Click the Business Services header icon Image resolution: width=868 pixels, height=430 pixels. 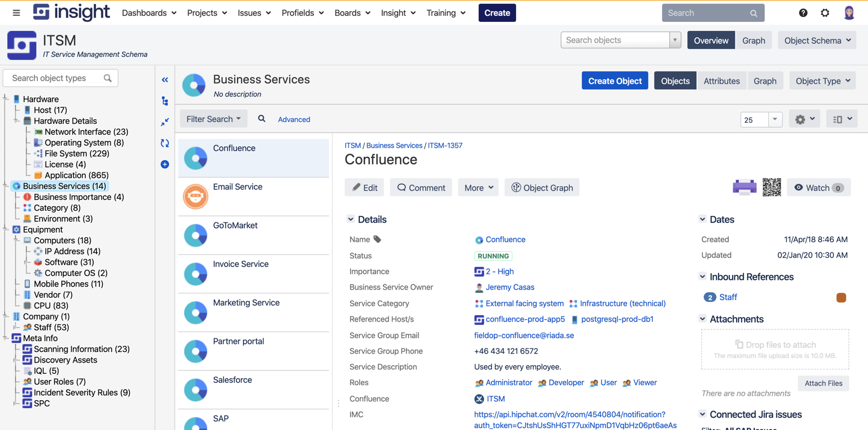coord(194,85)
